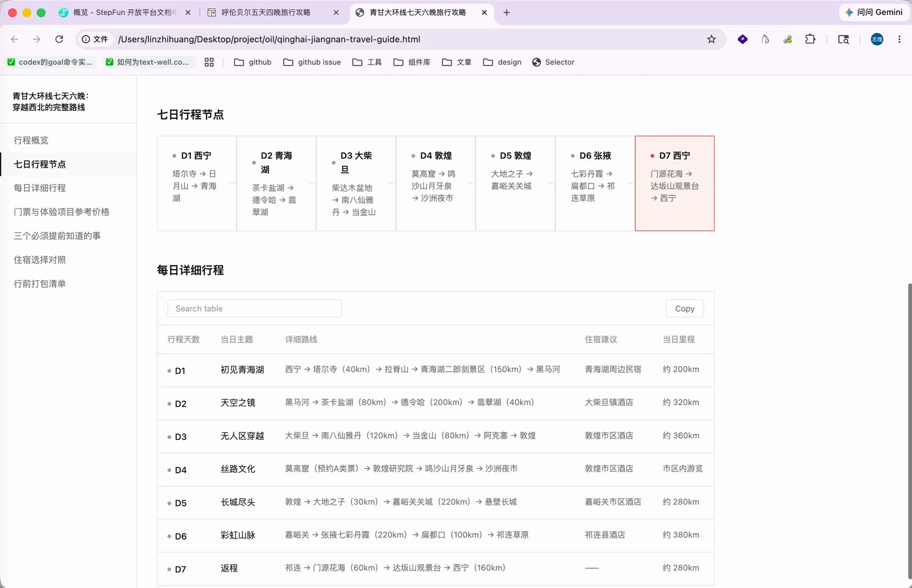Expand the 组件库 bookmarks folder

(x=412, y=62)
